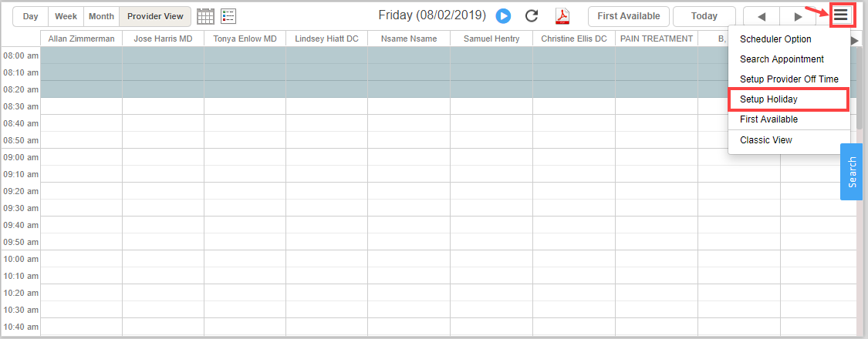Image resolution: width=868 pixels, height=339 pixels.
Task: Go to next day arrow
Action: (798, 16)
